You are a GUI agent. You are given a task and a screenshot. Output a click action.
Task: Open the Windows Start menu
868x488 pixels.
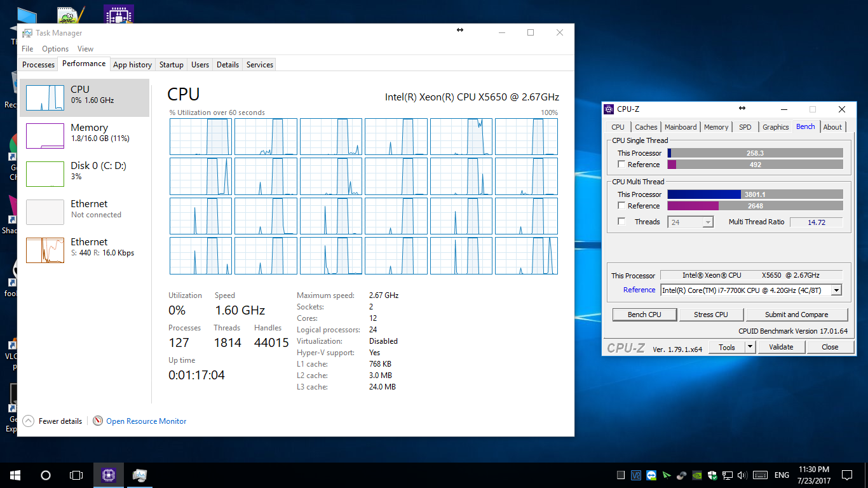[15, 475]
